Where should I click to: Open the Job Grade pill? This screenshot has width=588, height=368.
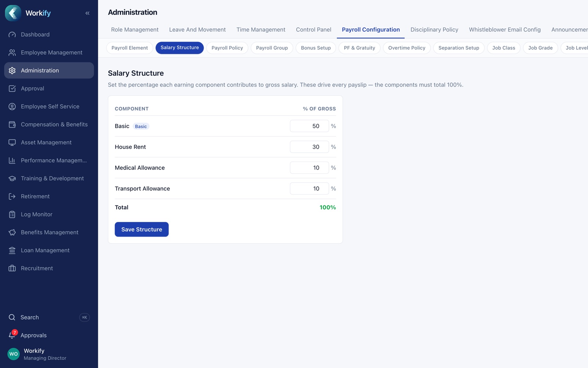[540, 48]
